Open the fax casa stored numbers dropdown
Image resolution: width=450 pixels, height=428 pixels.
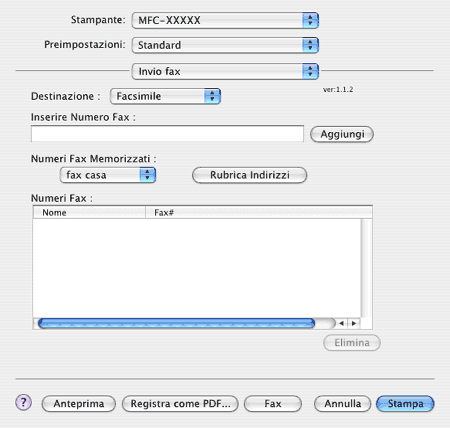(x=108, y=175)
